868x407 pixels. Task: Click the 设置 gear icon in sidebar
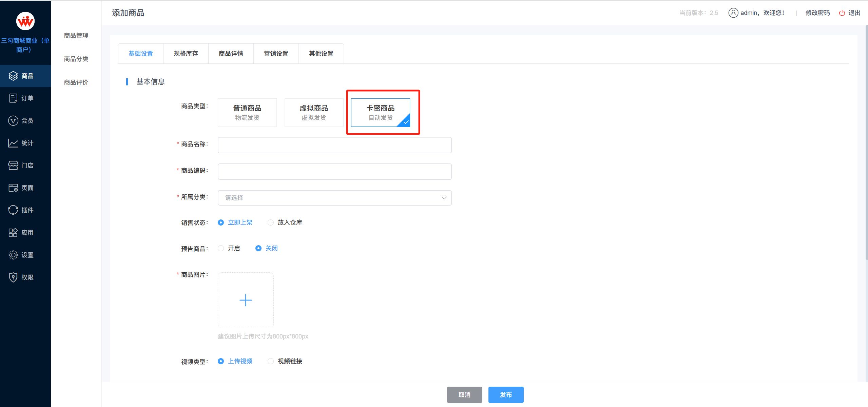click(x=13, y=255)
